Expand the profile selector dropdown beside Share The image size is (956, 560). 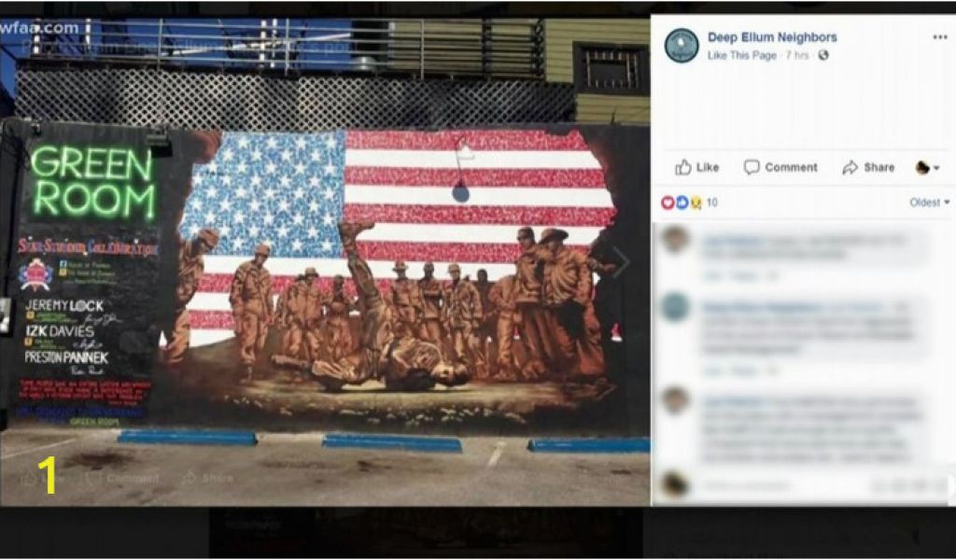coord(927,168)
